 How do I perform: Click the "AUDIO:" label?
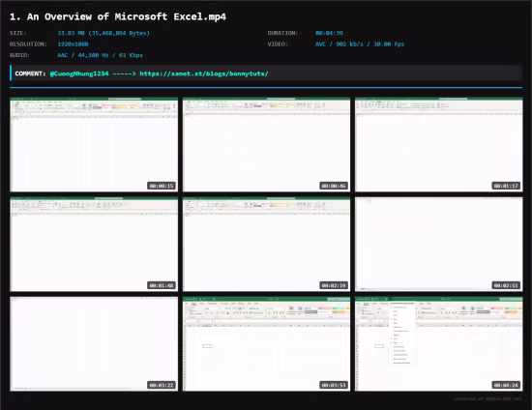pos(19,55)
